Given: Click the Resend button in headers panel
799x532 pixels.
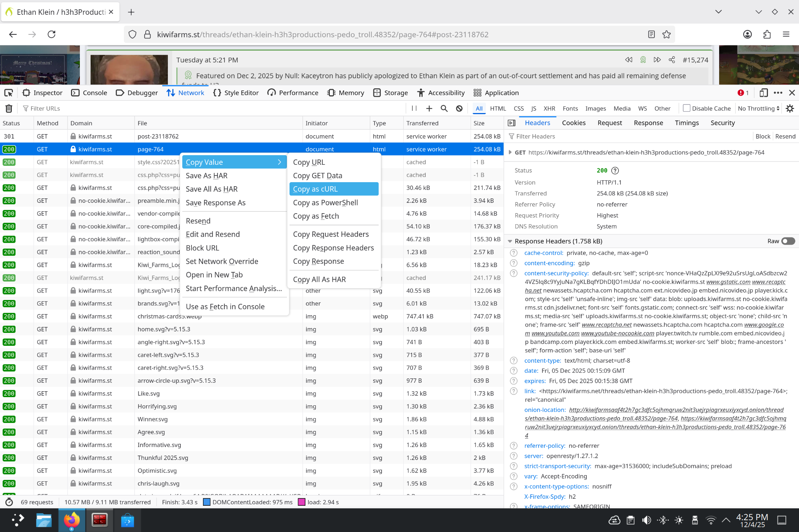Looking at the screenshot, I should click(x=785, y=136).
